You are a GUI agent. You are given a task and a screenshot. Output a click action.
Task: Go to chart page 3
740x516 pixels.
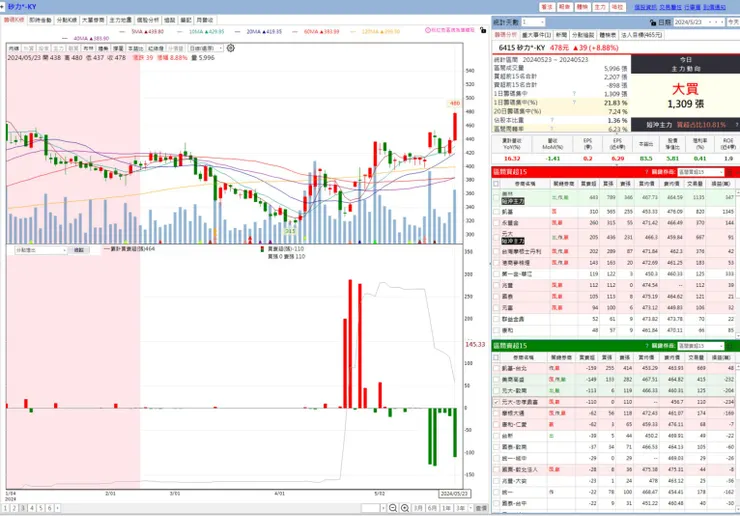[x=23, y=508]
